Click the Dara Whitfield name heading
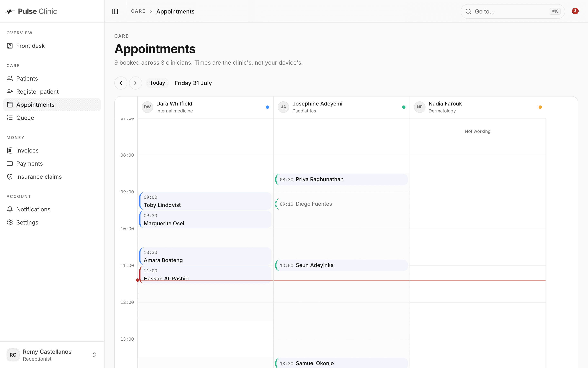 174,104
